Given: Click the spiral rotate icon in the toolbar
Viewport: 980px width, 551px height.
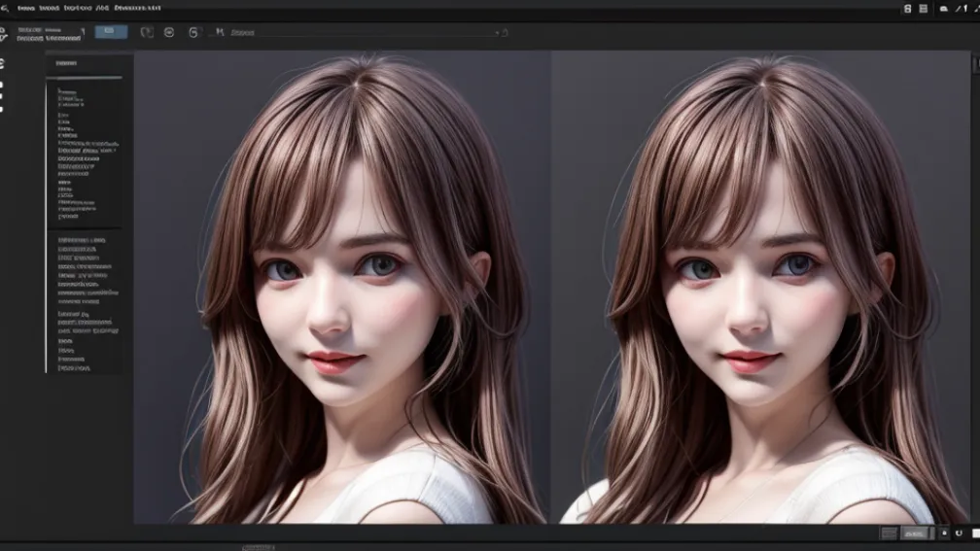Looking at the screenshot, I should (x=193, y=32).
